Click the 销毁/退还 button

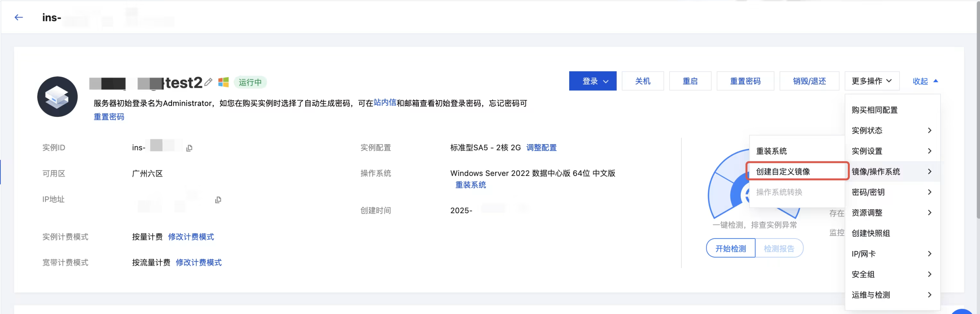pos(809,81)
